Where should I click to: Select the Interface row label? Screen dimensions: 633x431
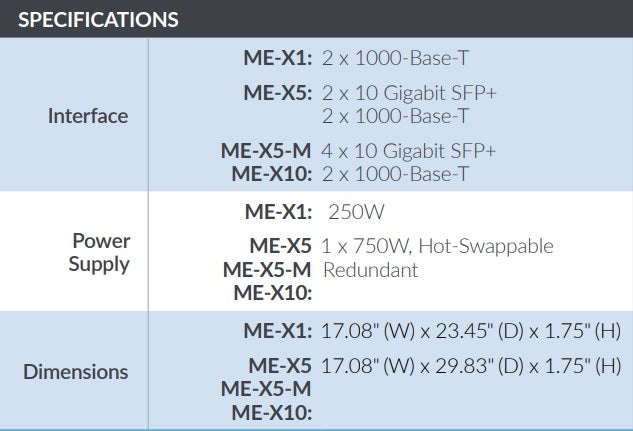(88, 116)
